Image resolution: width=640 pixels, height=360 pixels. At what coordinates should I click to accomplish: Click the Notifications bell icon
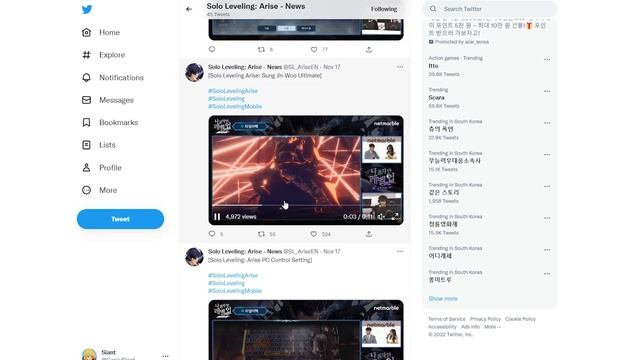(x=86, y=78)
